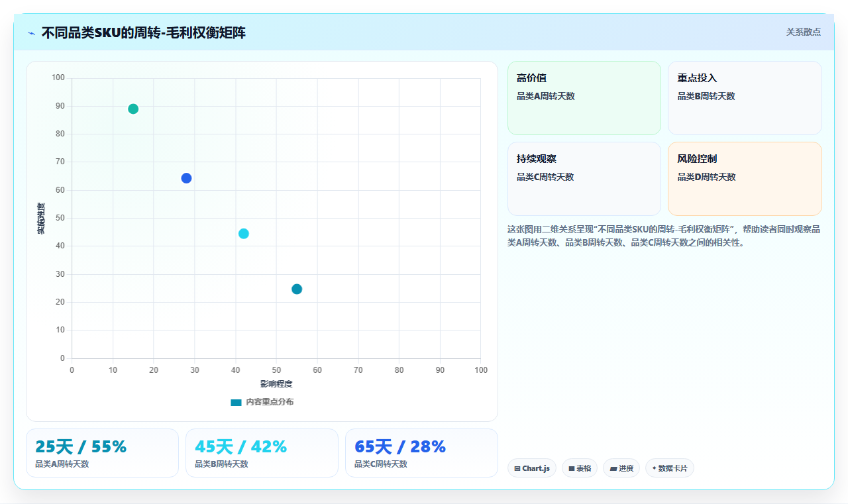Click the Chart.js tag icon

(x=517, y=468)
